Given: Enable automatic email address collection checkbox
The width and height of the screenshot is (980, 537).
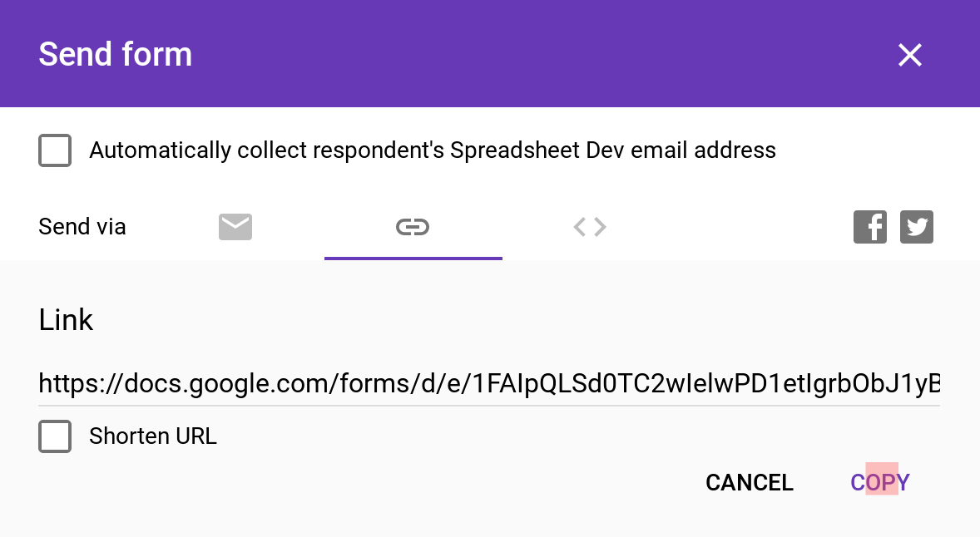Looking at the screenshot, I should [x=55, y=150].
